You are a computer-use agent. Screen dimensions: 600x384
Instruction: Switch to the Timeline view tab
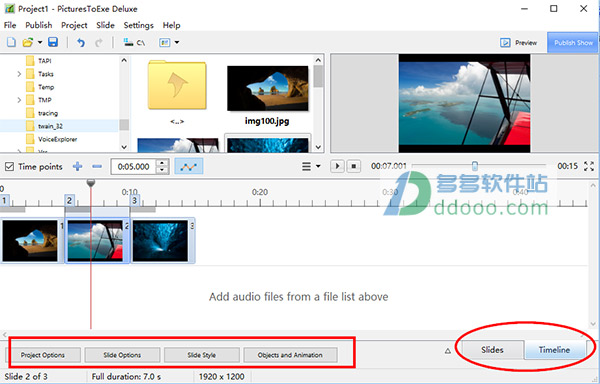(554, 350)
